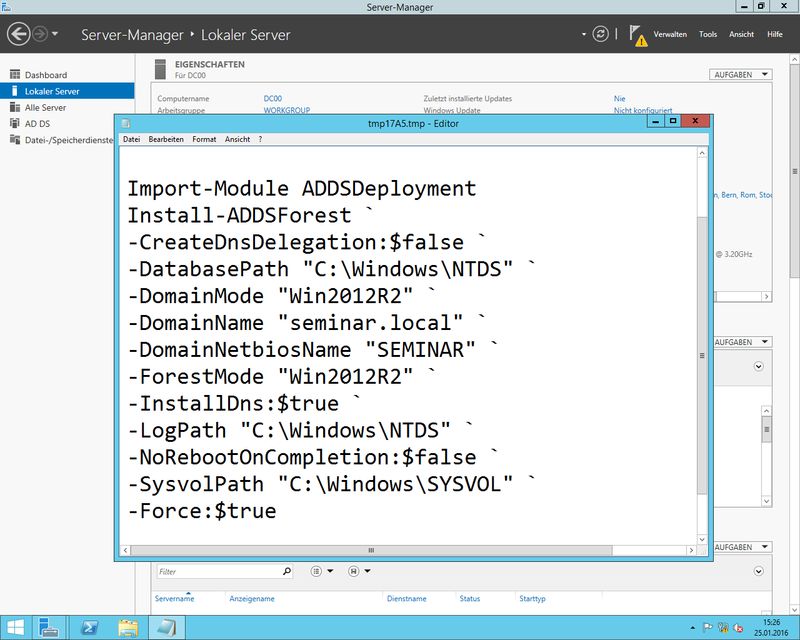Open the notifications flag with warning
Image resolution: width=800 pixels, height=640 pixels.
click(x=638, y=35)
